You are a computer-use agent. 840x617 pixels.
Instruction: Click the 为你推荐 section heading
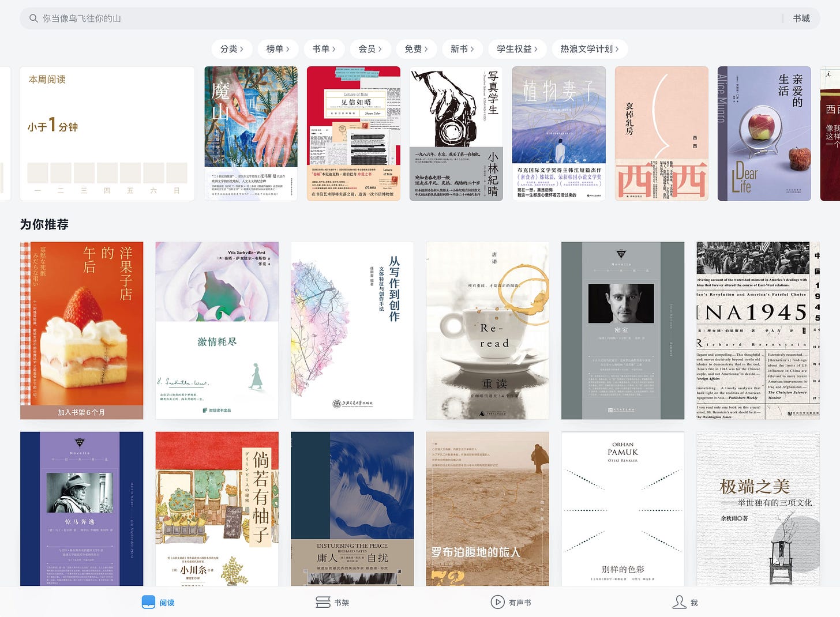(x=44, y=224)
